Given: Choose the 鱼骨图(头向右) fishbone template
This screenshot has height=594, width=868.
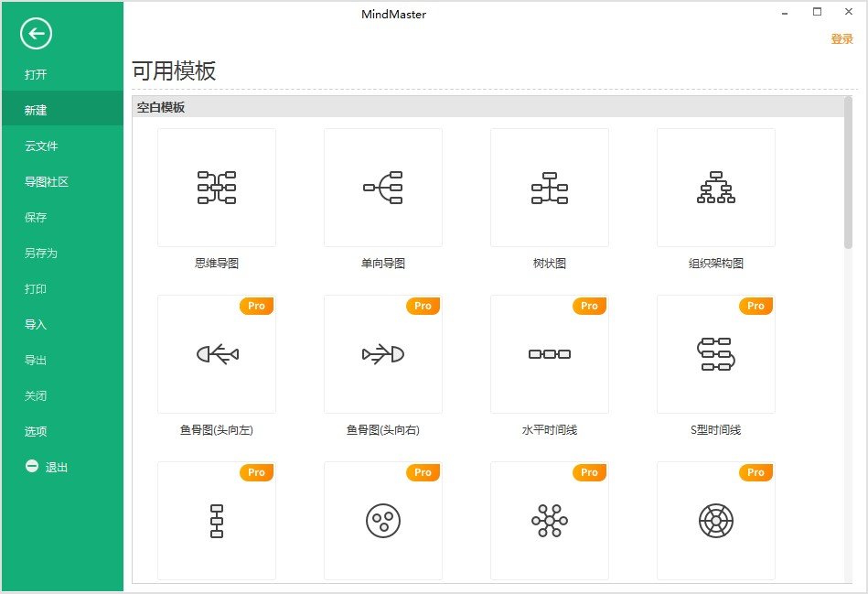Looking at the screenshot, I should click(x=383, y=354).
